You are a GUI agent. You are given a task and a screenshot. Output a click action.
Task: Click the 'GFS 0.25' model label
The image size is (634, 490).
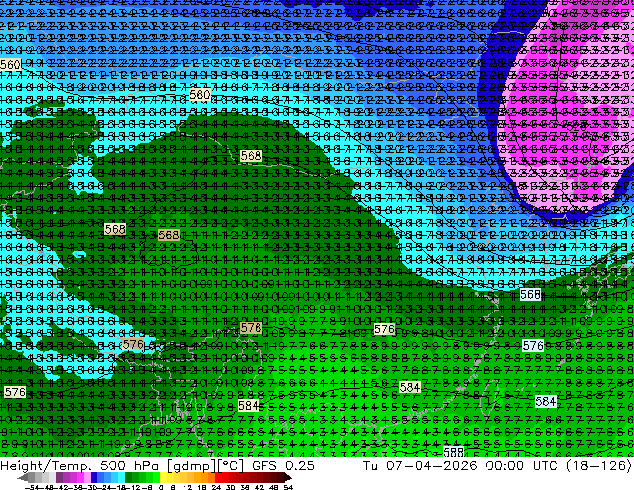(283, 466)
